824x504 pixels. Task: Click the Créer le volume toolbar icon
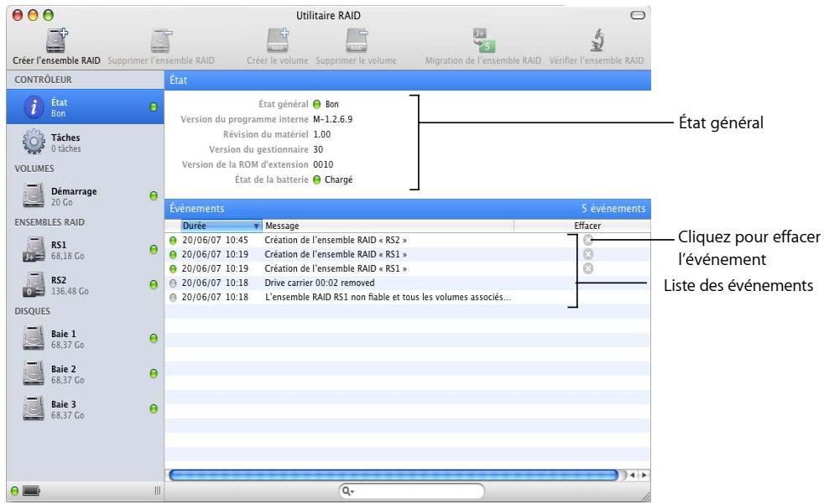[278, 40]
